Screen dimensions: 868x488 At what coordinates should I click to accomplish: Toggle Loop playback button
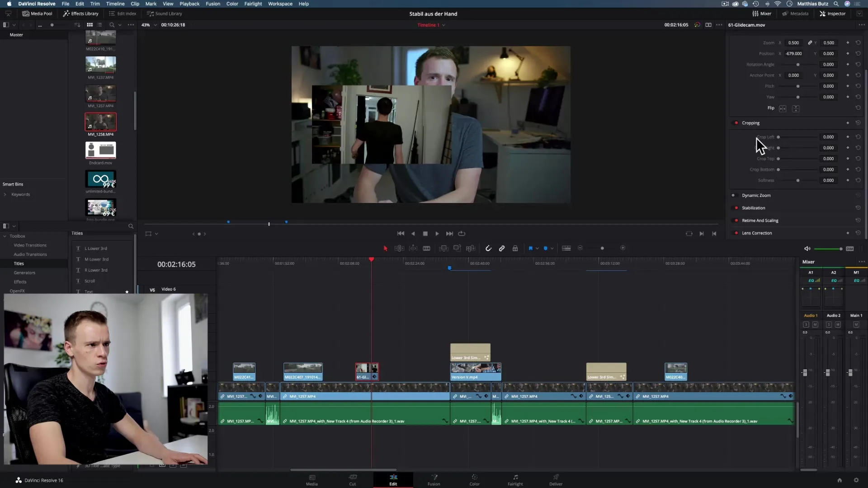pos(462,234)
